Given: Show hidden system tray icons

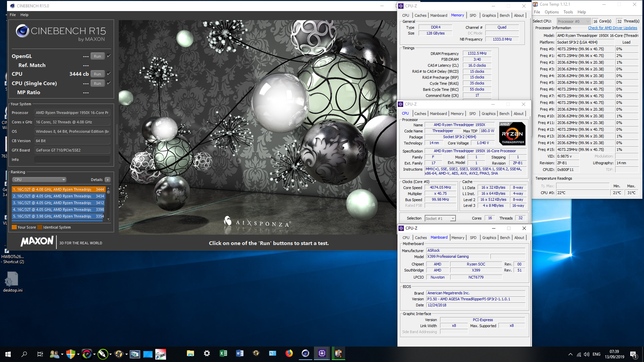Looking at the screenshot, I should (570, 354).
